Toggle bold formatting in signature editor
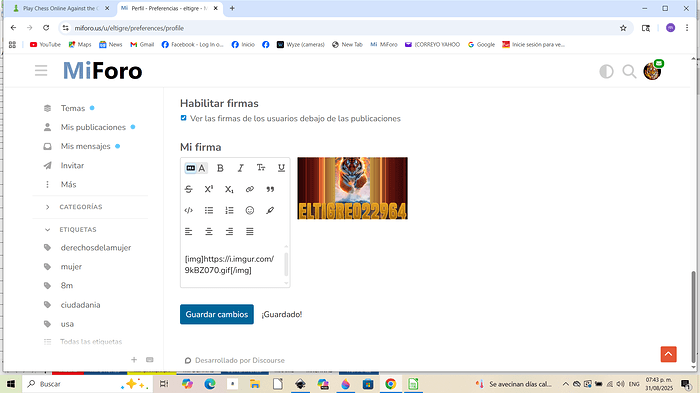700x393 pixels. click(x=220, y=168)
